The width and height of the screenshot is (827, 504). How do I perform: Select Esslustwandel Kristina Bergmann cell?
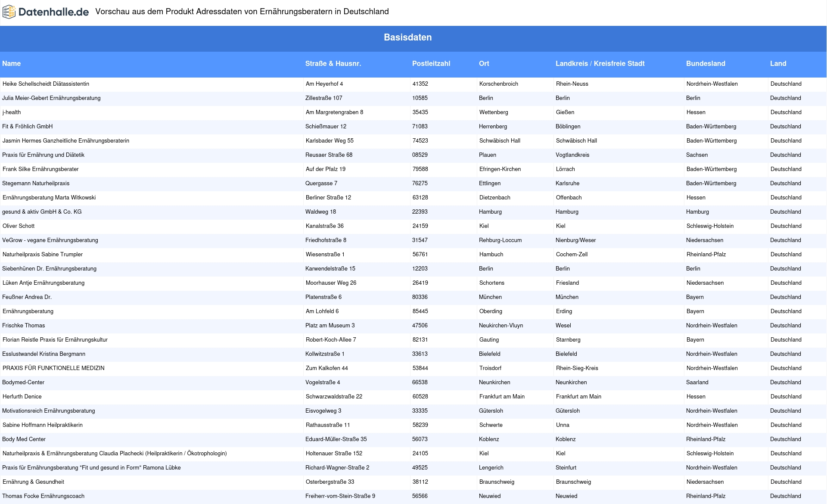point(44,354)
